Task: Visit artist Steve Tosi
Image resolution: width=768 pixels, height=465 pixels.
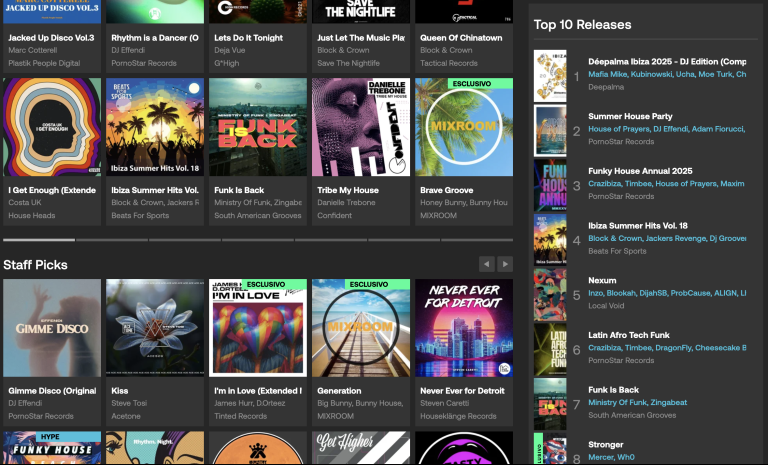Action: [x=129, y=403]
